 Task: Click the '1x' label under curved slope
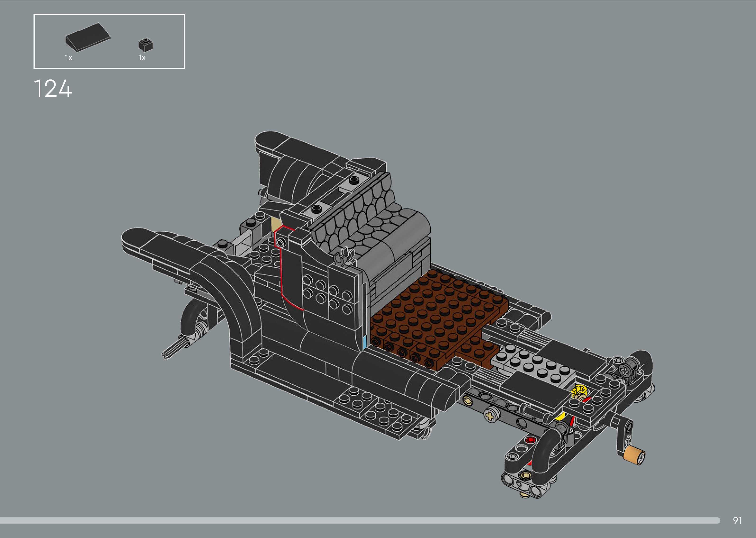point(69,58)
